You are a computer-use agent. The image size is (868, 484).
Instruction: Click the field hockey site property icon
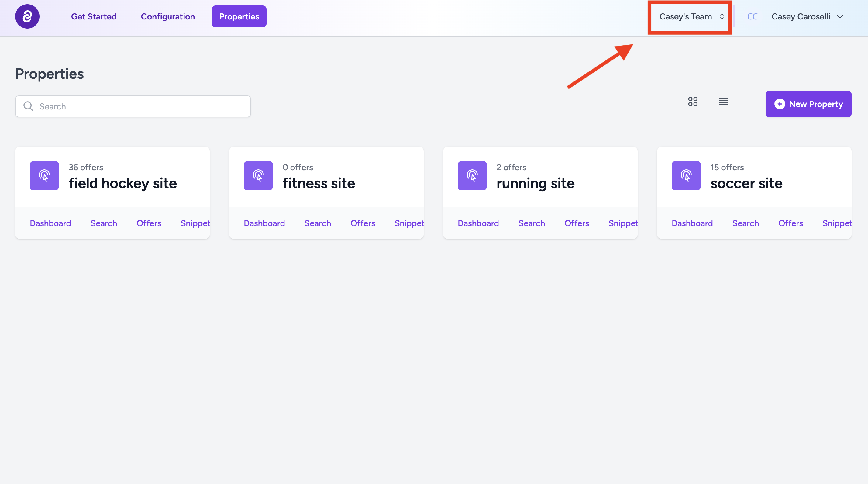pyautogui.click(x=44, y=176)
